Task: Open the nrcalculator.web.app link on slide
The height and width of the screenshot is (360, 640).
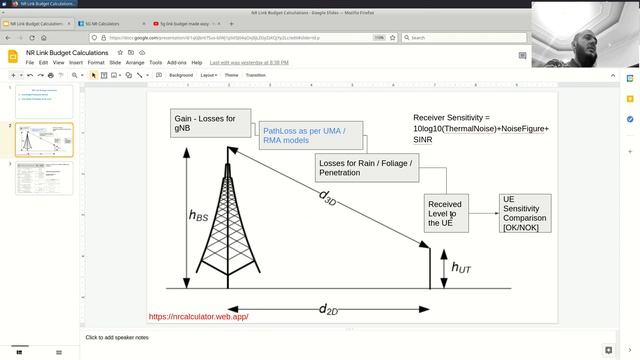Action: 198,316
